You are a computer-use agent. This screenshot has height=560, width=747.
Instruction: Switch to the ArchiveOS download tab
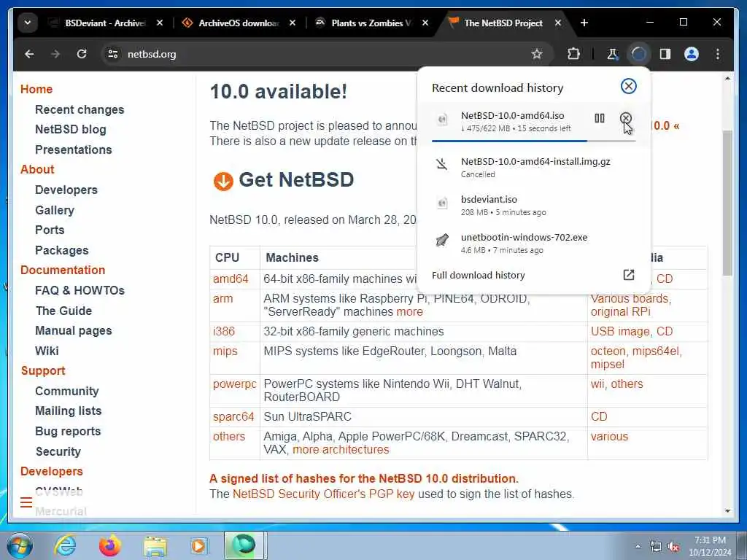[x=231, y=23]
